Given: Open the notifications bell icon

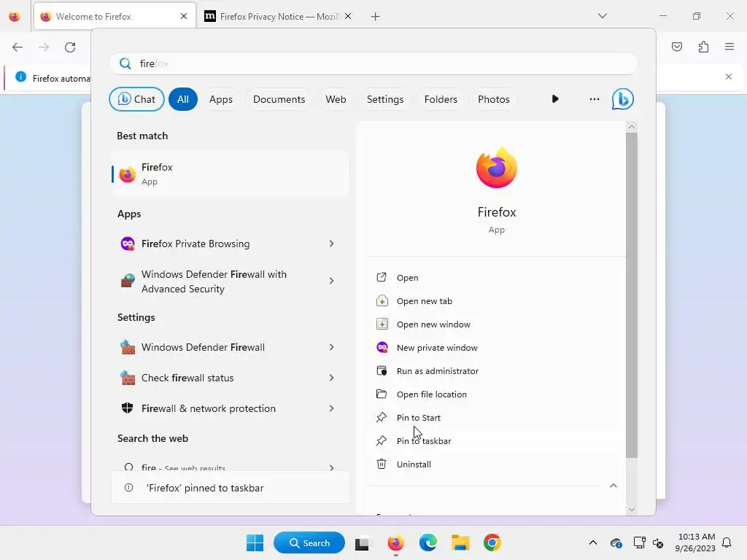Looking at the screenshot, I should tap(727, 542).
